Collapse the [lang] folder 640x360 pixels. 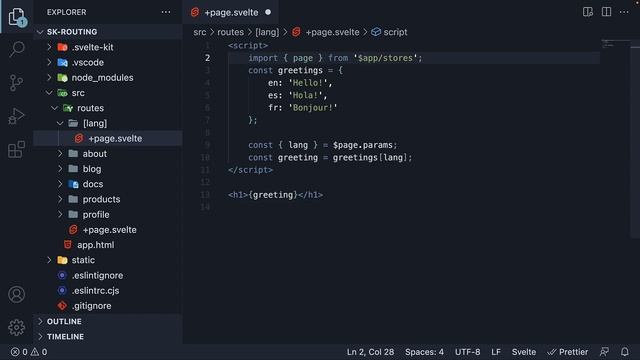click(x=60, y=123)
